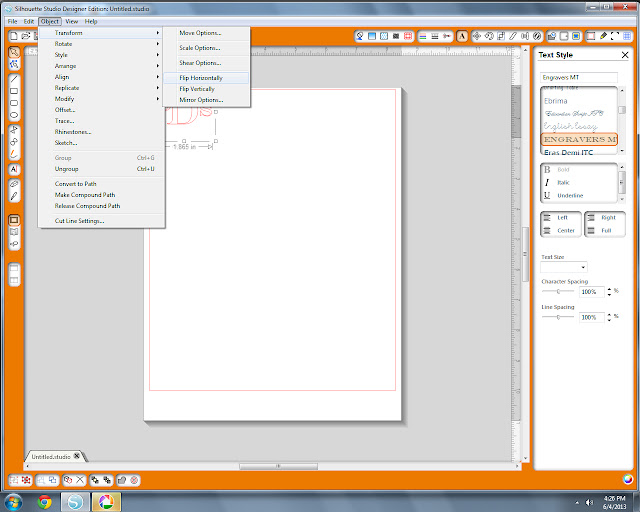Select the Draw a Rounded Rectangle tool
Image resolution: width=640 pixels, height=512 pixels.
(14, 103)
